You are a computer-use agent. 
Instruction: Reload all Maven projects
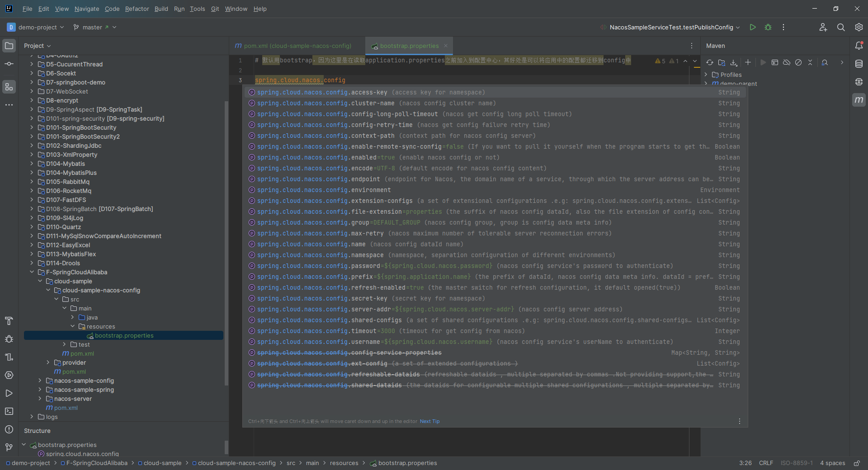tap(710, 62)
